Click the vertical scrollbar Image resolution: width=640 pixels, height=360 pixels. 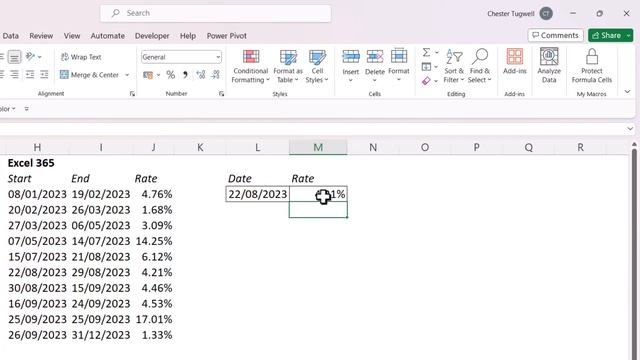pos(634,253)
